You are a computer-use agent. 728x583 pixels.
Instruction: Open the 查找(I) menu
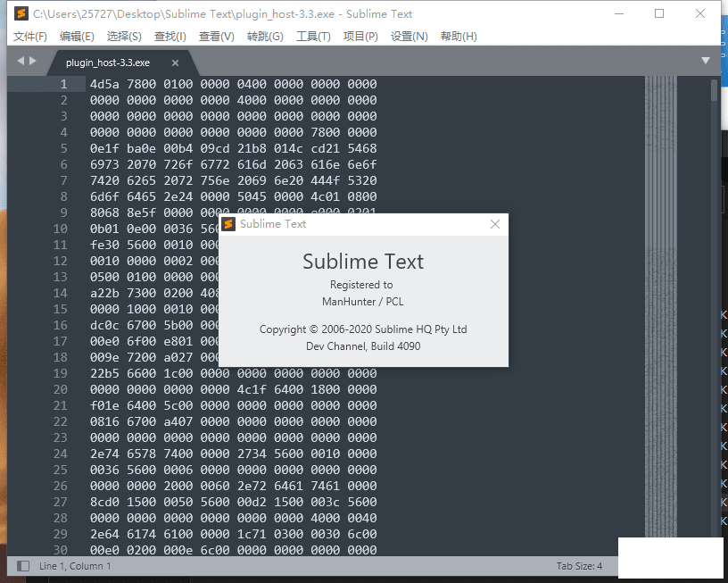point(170,37)
